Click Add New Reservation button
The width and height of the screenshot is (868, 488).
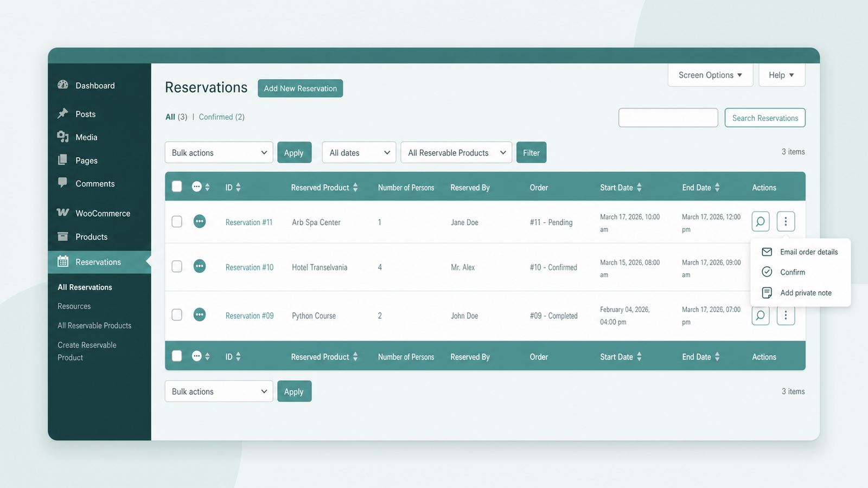300,88
